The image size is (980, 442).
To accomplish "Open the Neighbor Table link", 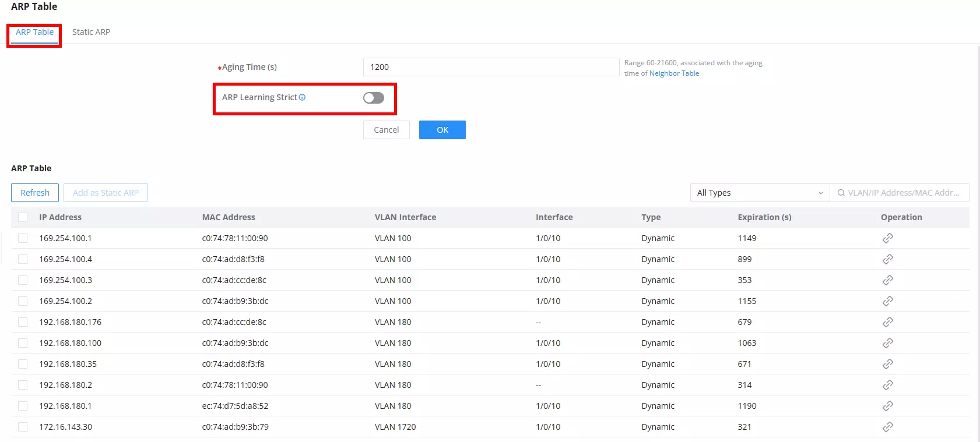I will [x=674, y=73].
